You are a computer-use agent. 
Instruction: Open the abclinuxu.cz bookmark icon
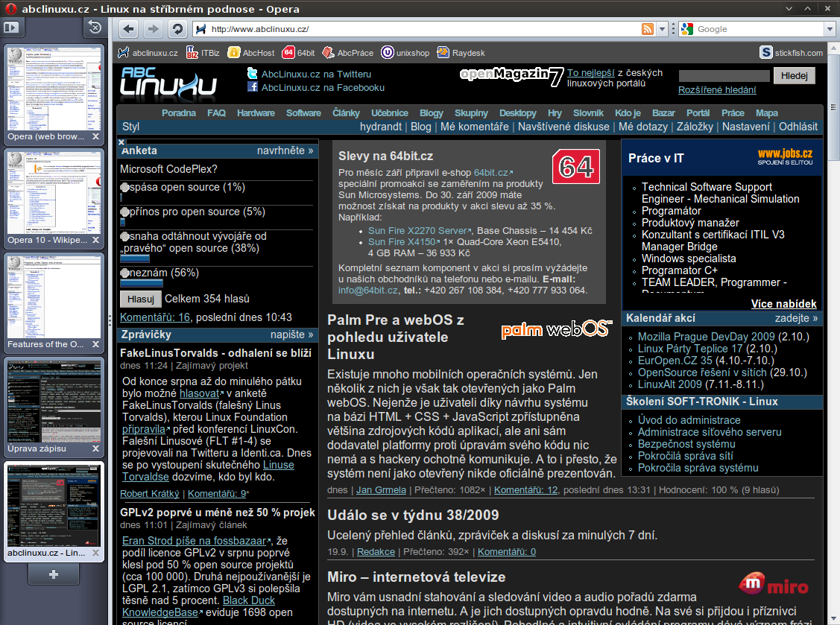pos(124,52)
